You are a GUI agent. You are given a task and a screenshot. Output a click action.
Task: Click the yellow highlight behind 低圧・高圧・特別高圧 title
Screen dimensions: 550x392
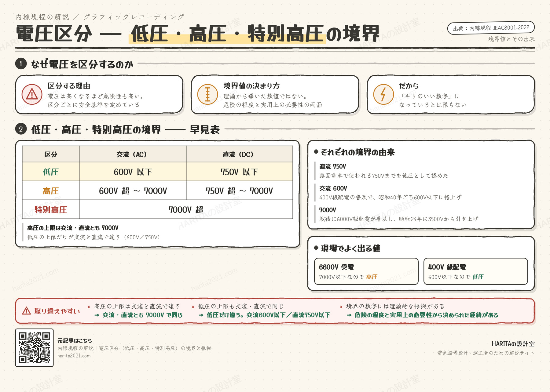[227, 39]
